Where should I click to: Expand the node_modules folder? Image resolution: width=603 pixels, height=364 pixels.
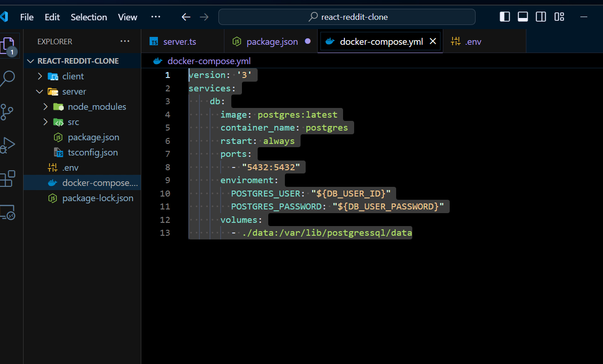[45, 107]
